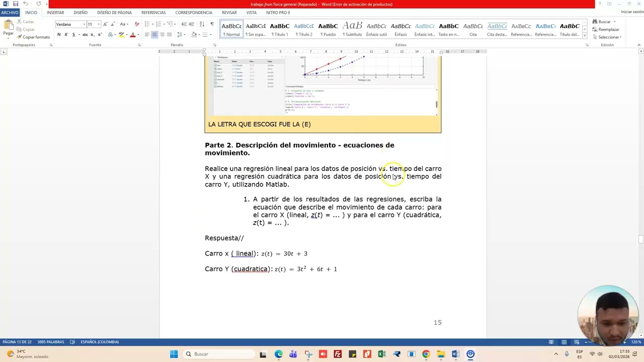Open the borders dropdown arrow
The width and height of the screenshot is (644, 362).
[210, 35]
